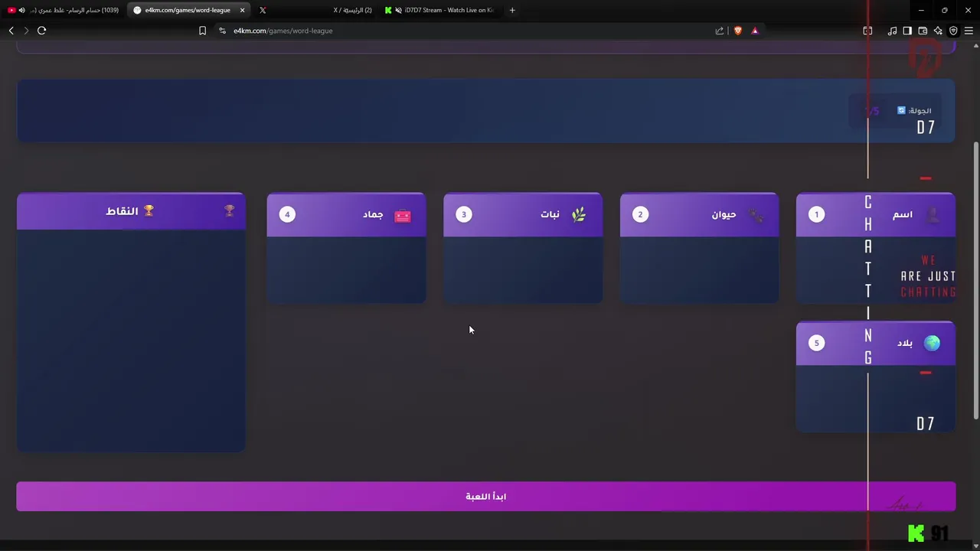Open Brave playlist music note icon
The height and width of the screenshot is (551, 980).
(892, 31)
